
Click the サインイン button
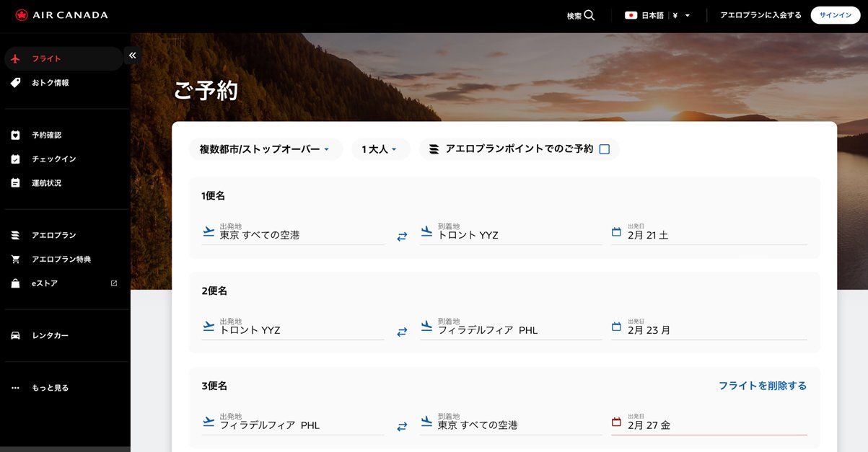[x=835, y=15]
